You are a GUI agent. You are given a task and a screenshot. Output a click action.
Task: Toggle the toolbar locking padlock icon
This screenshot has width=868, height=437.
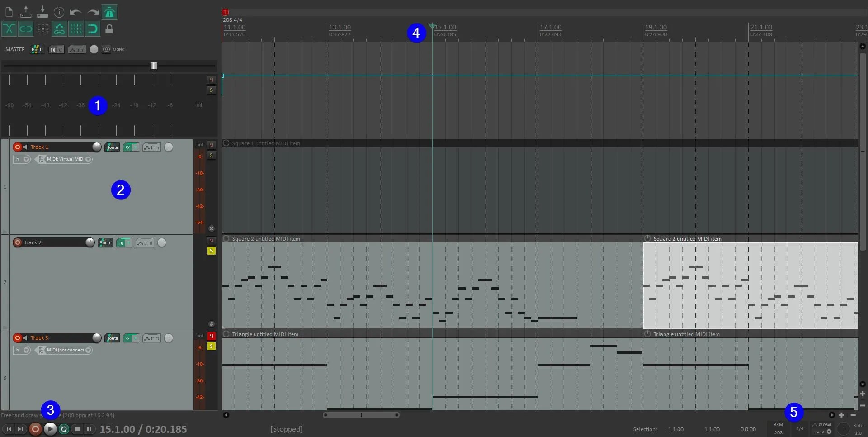pyautogui.click(x=109, y=28)
